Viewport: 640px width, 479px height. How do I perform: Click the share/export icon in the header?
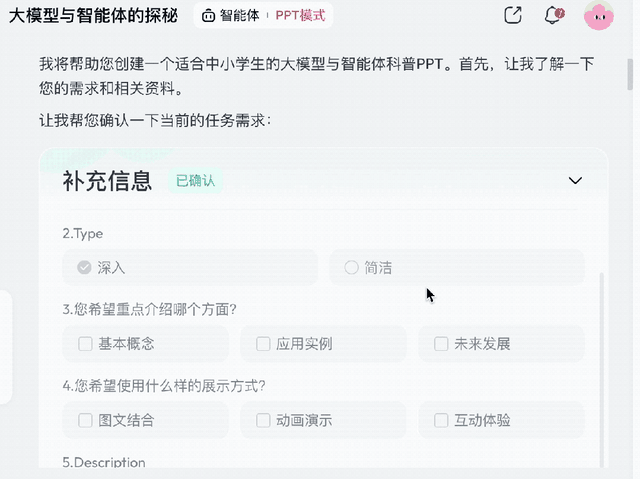pyautogui.click(x=513, y=16)
